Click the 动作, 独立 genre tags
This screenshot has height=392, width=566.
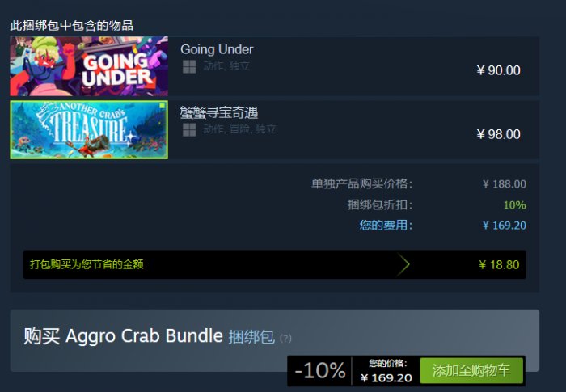click(226, 66)
